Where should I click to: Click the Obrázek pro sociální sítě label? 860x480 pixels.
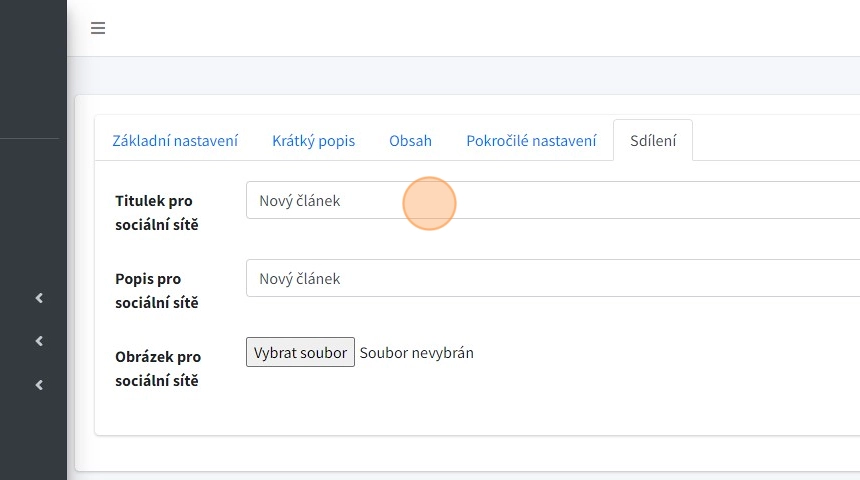click(158, 368)
